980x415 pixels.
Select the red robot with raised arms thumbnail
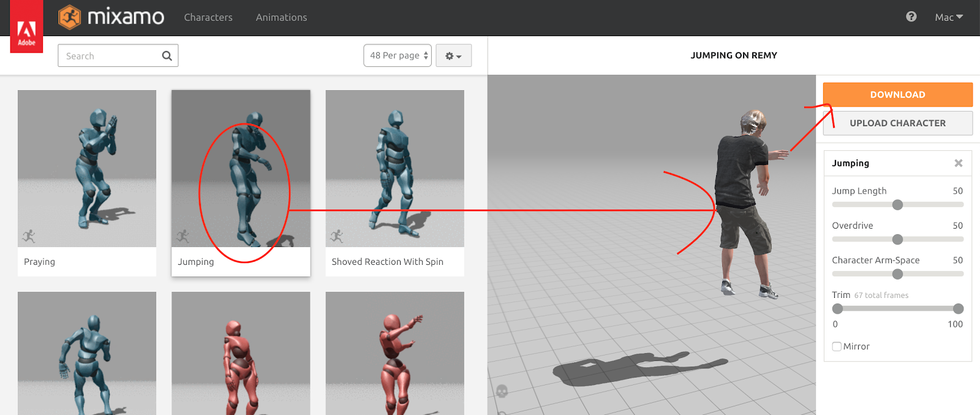(x=394, y=353)
